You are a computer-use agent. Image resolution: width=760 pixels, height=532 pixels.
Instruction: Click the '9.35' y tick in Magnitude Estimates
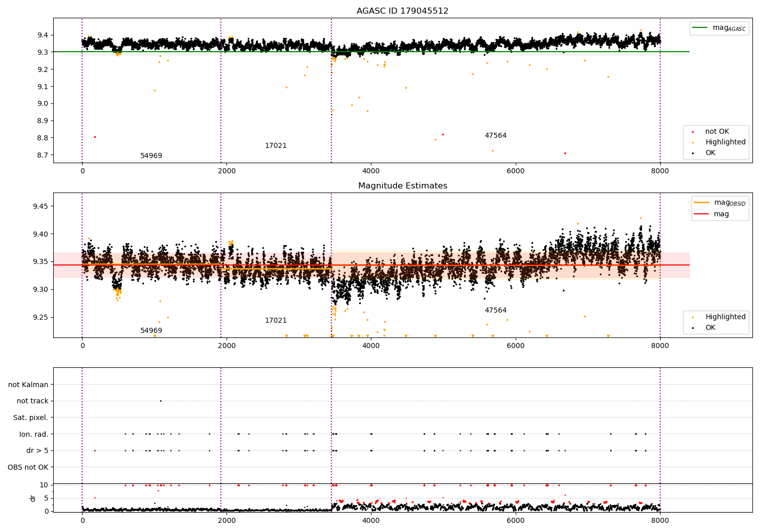[x=41, y=262]
